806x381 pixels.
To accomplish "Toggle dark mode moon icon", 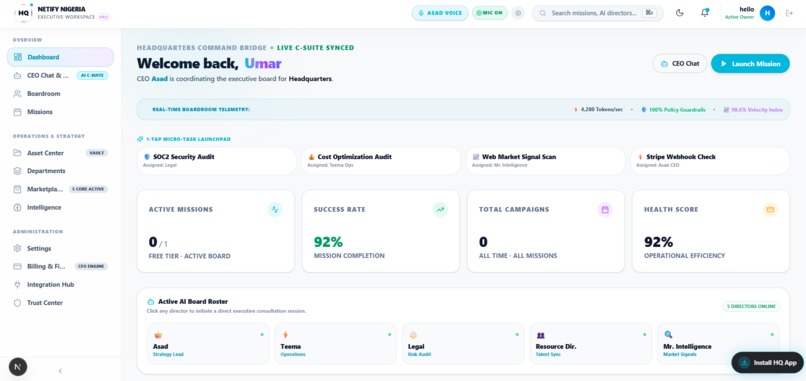I will coord(680,13).
